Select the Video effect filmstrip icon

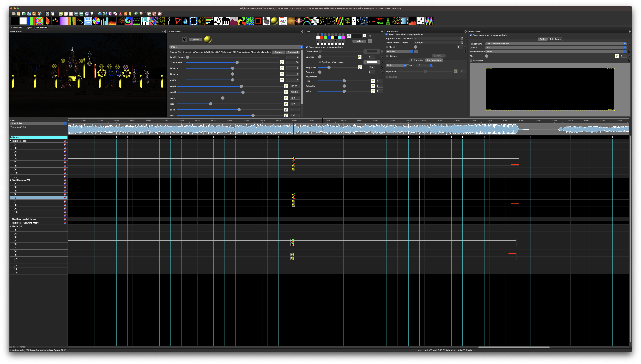(x=405, y=21)
